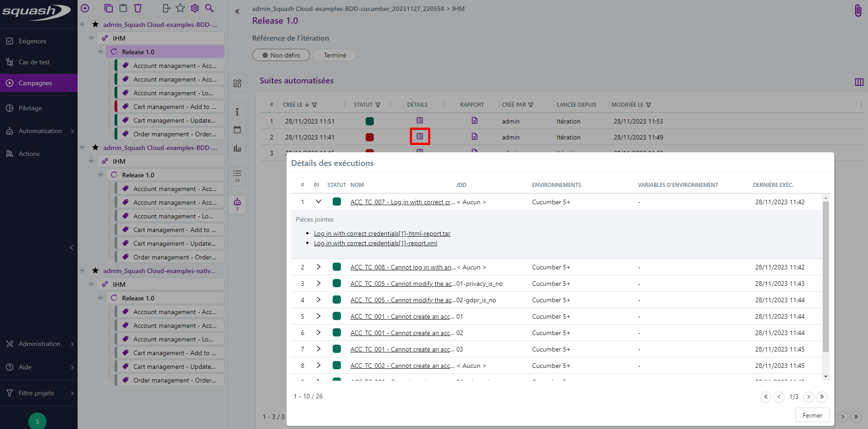Open attachments via paperclip icon
868x429 pixels.
click(x=858, y=10)
